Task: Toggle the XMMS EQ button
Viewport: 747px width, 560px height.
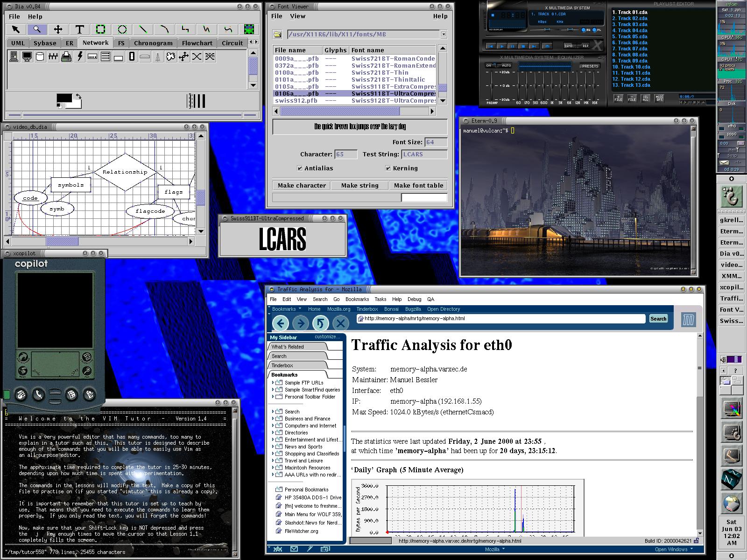Action: 585,30
